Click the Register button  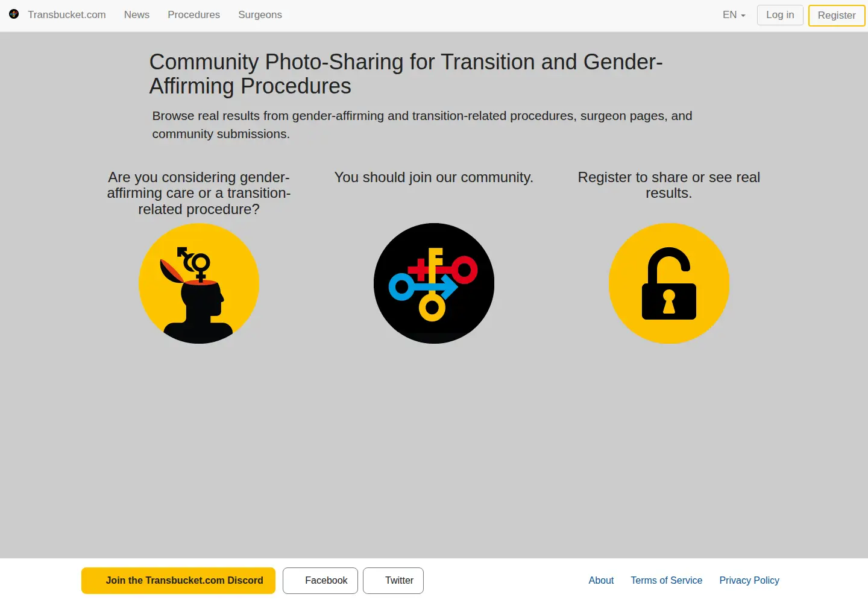(837, 16)
